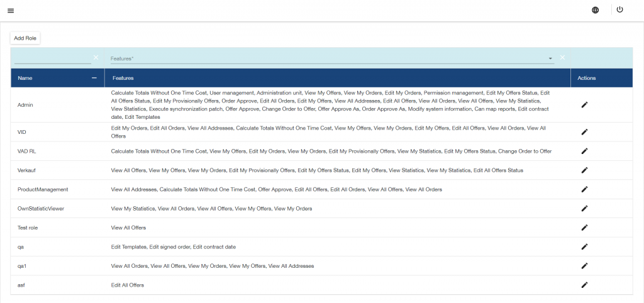The height and width of the screenshot is (303, 644).
Task: Expand the Features filter dropdown
Action: pyautogui.click(x=551, y=58)
